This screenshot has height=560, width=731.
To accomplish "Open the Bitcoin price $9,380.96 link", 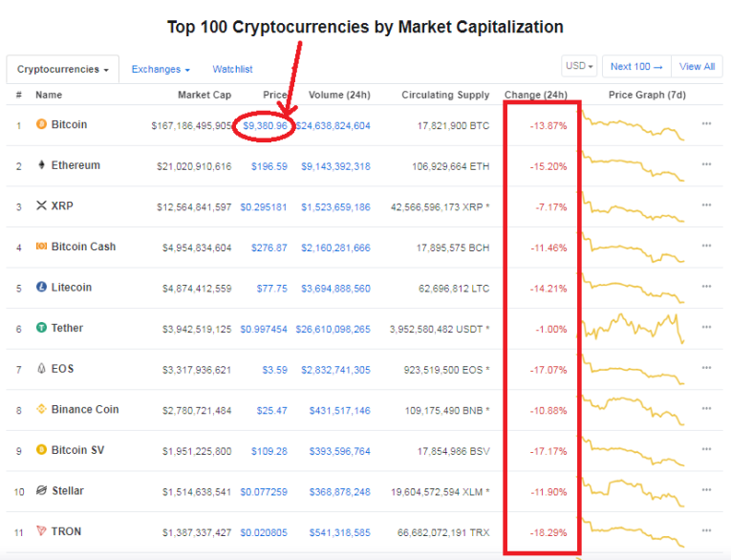I will (265, 125).
